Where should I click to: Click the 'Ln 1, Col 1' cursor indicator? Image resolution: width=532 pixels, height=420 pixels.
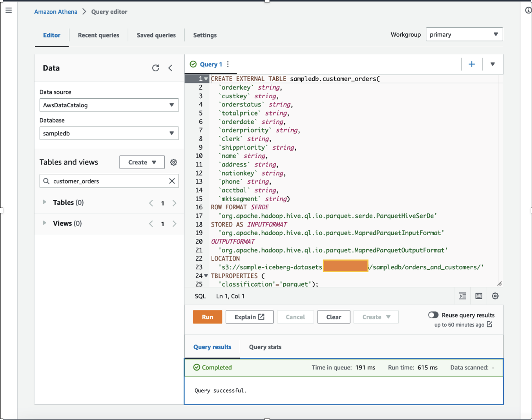(230, 296)
